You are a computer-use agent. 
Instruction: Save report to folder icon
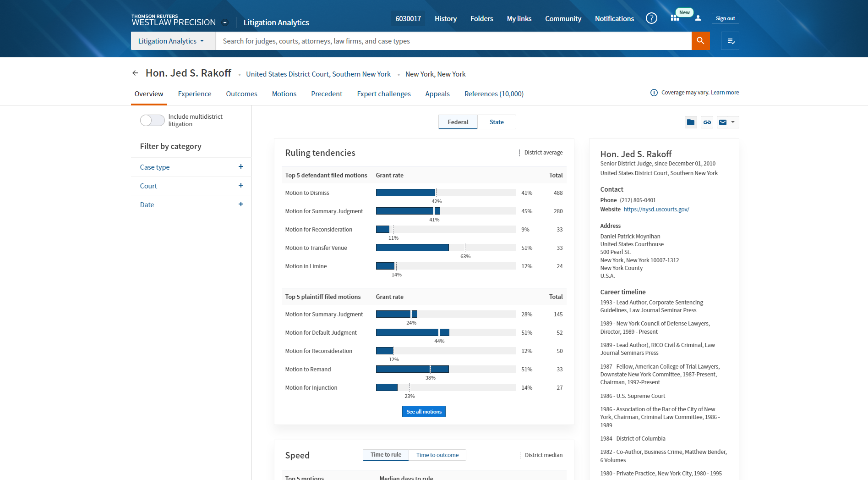pos(691,122)
